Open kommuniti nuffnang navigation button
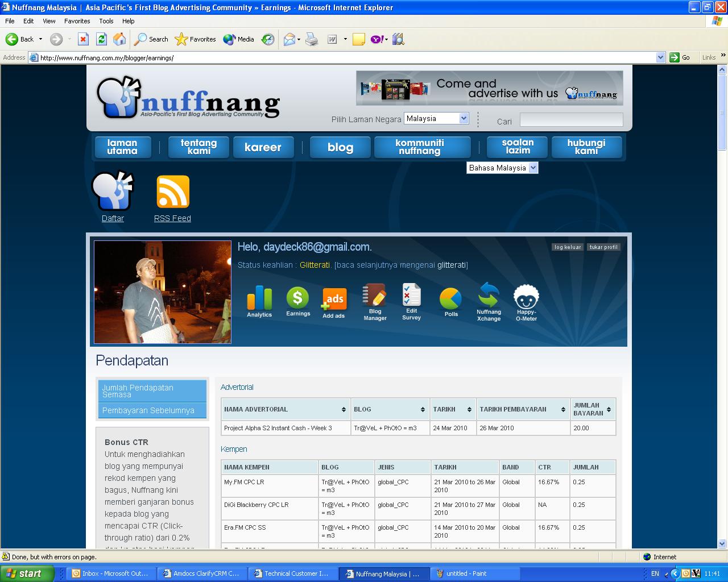The width and height of the screenshot is (728, 582). 422,147
